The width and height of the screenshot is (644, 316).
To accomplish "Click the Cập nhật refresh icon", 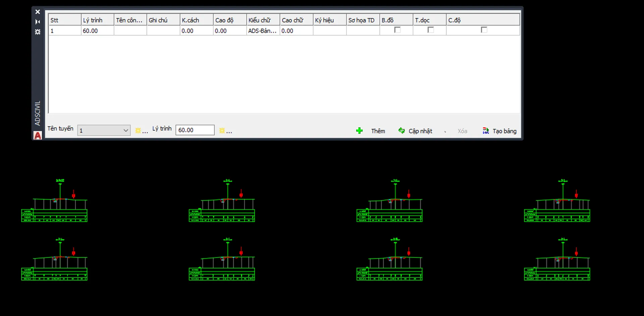I will [x=401, y=130].
